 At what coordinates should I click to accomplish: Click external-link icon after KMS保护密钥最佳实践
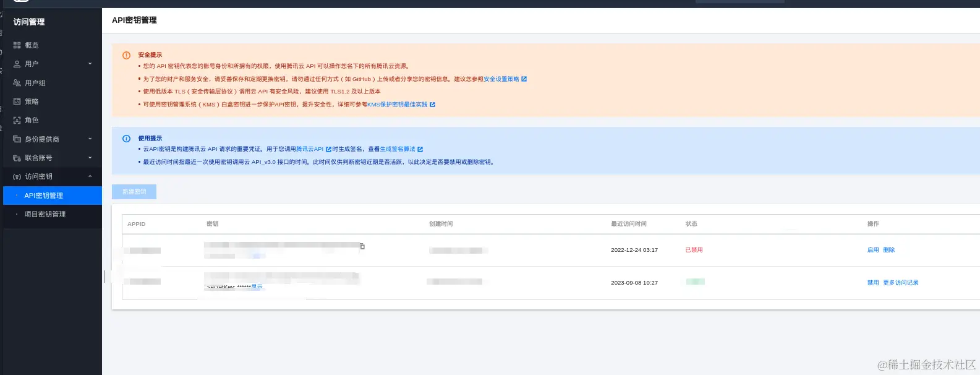[x=433, y=105]
